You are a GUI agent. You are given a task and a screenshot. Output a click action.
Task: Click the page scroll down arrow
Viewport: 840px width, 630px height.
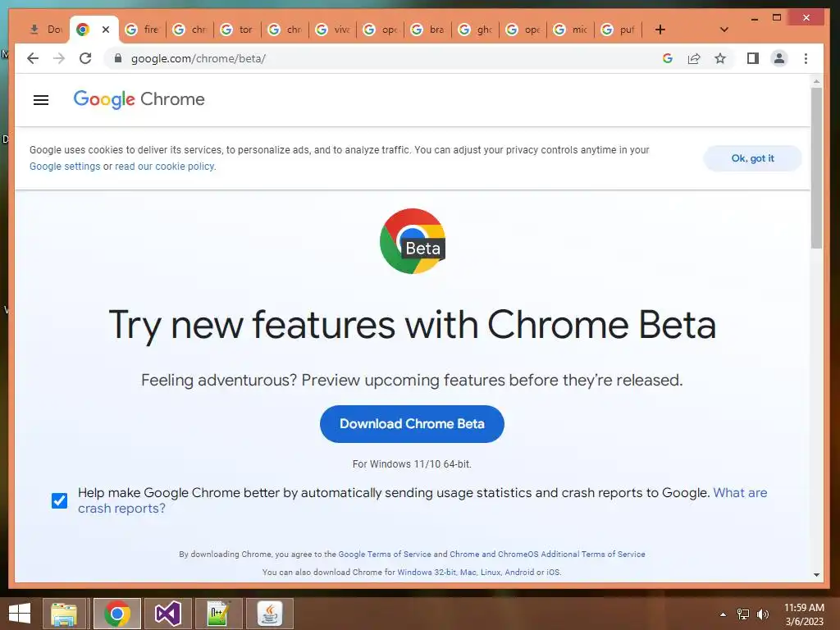816,575
